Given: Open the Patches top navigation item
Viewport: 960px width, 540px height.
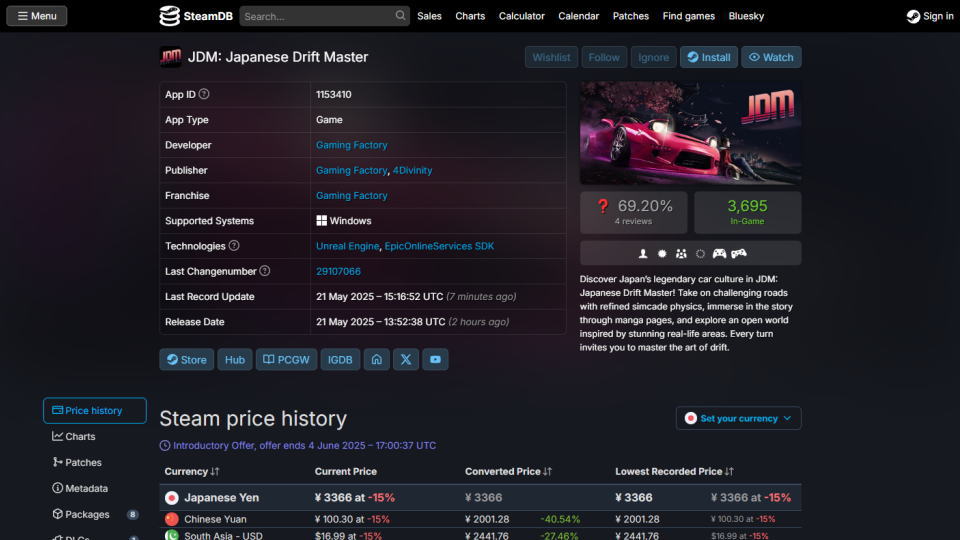Looking at the screenshot, I should click(x=631, y=16).
